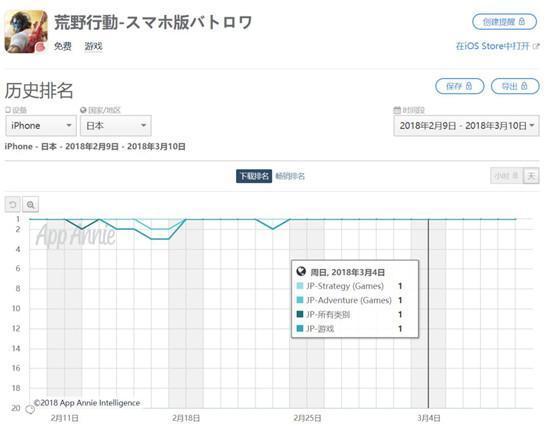This screenshot has height=428, width=550.
Task: Switch to the 畅销排名 tab
Action: [x=290, y=176]
